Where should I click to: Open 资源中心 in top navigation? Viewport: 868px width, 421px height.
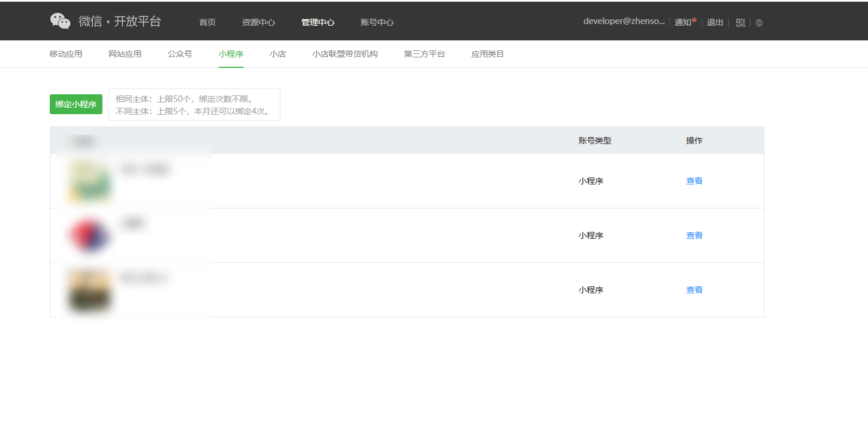click(258, 22)
